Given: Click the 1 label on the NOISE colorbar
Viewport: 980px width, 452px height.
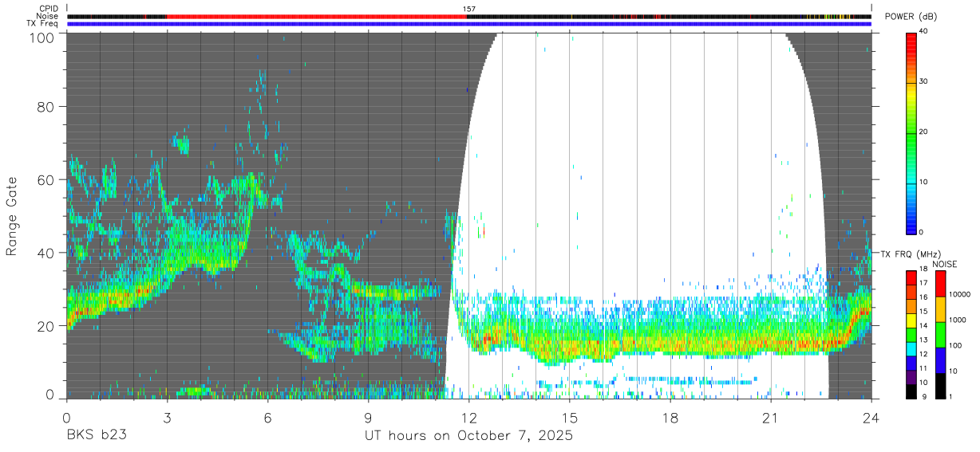Looking at the screenshot, I should (950, 396).
